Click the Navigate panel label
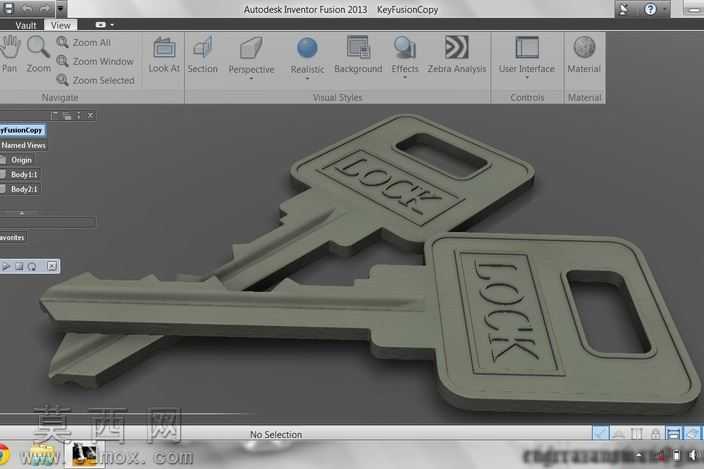 pos(60,97)
